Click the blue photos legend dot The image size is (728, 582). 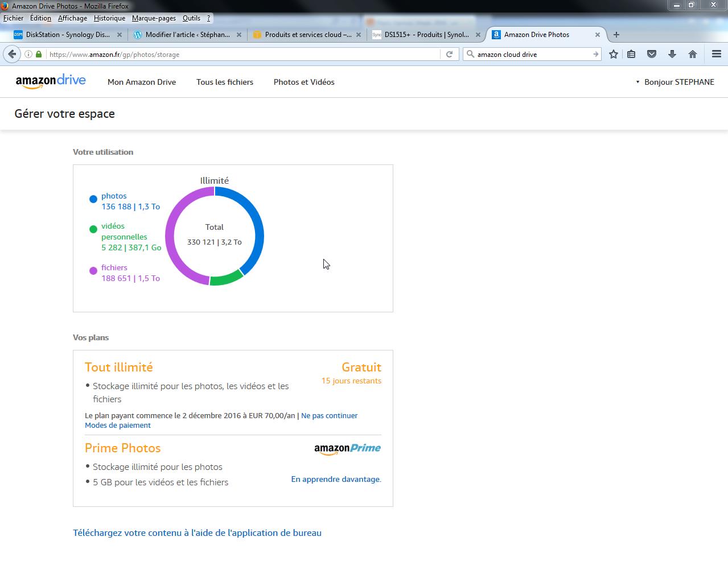click(93, 199)
